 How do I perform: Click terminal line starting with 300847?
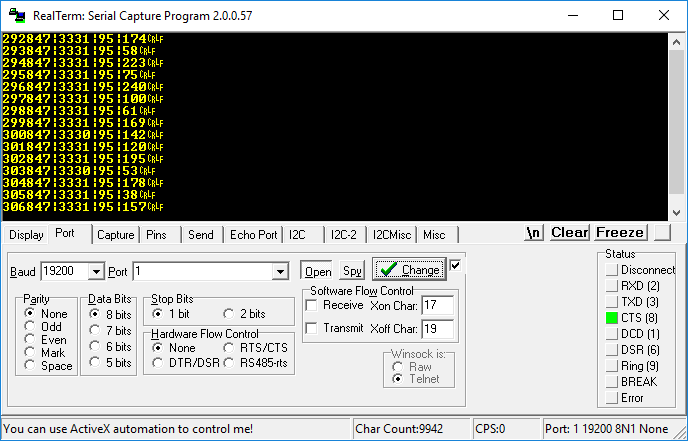click(x=83, y=134)
